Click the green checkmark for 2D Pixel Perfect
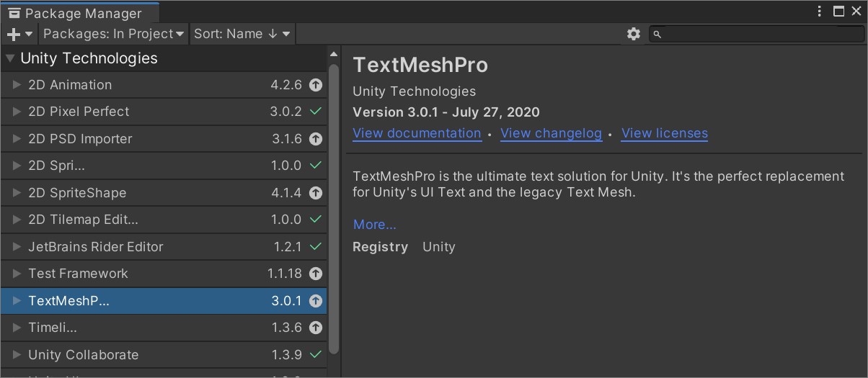This screenshot has height=378, width=868. point(315,112)
